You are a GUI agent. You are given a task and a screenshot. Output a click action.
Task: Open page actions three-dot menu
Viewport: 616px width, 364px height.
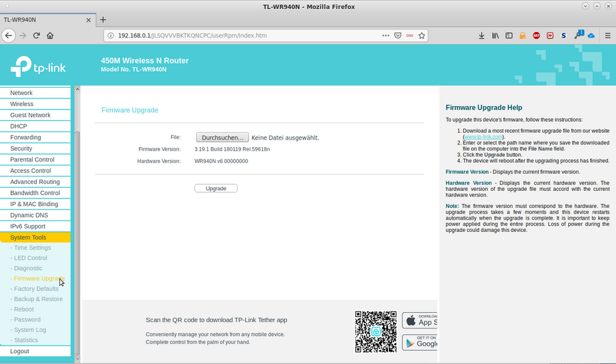click(385, 36)
